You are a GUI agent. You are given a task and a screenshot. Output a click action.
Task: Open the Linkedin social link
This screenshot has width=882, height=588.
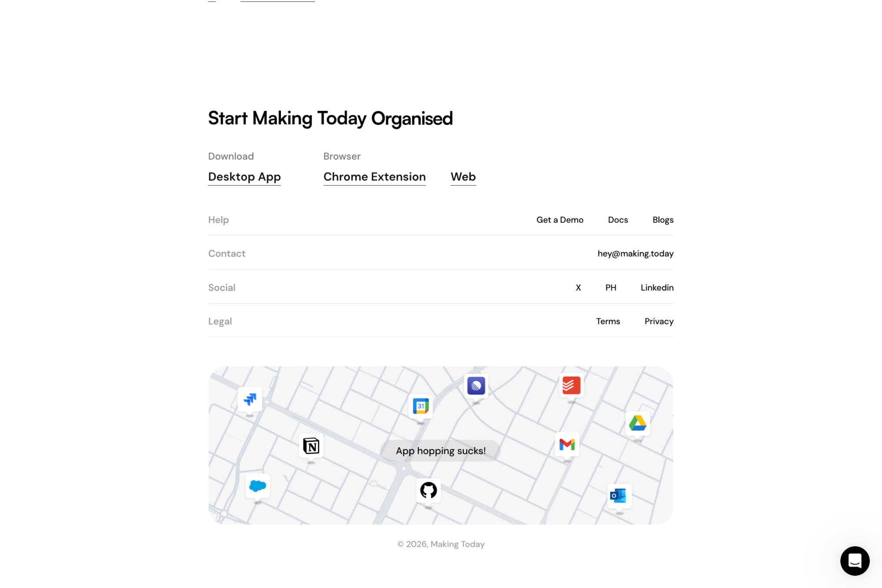point(657,287)
